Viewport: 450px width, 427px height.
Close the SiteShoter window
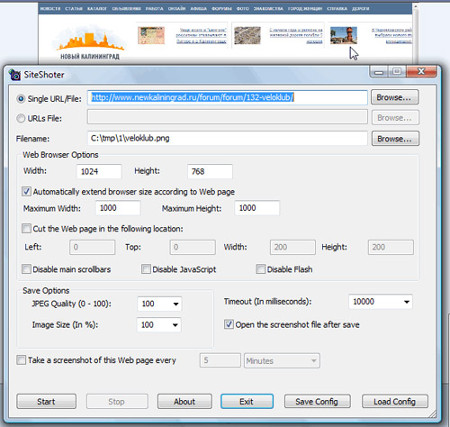[x=421, y=72]
